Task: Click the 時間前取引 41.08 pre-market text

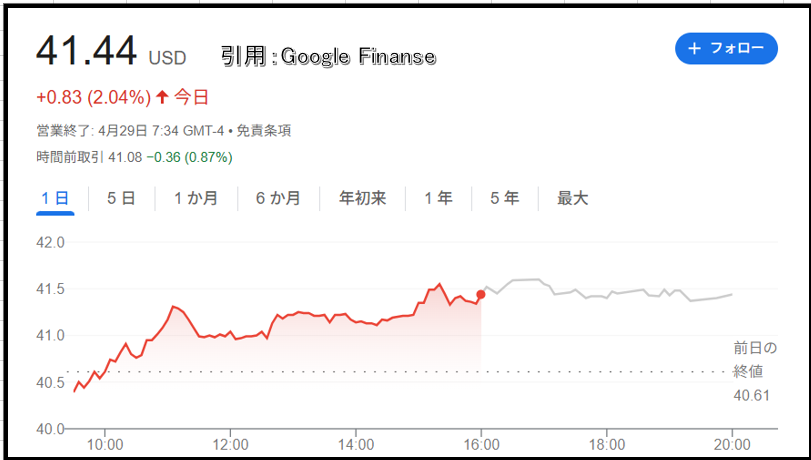Action: (x=89, y=157)
